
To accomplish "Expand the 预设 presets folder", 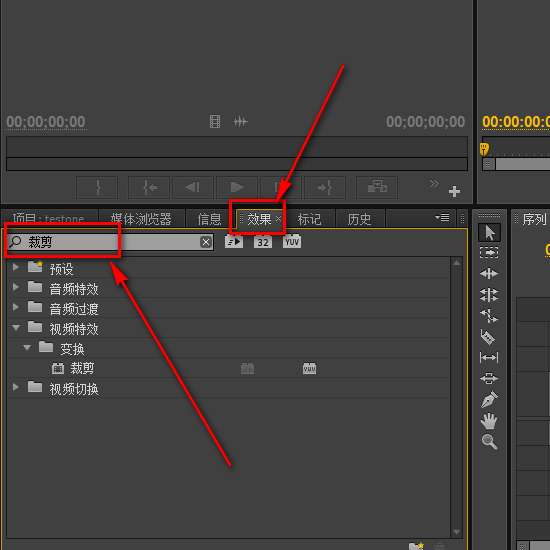I will point(15,268).
